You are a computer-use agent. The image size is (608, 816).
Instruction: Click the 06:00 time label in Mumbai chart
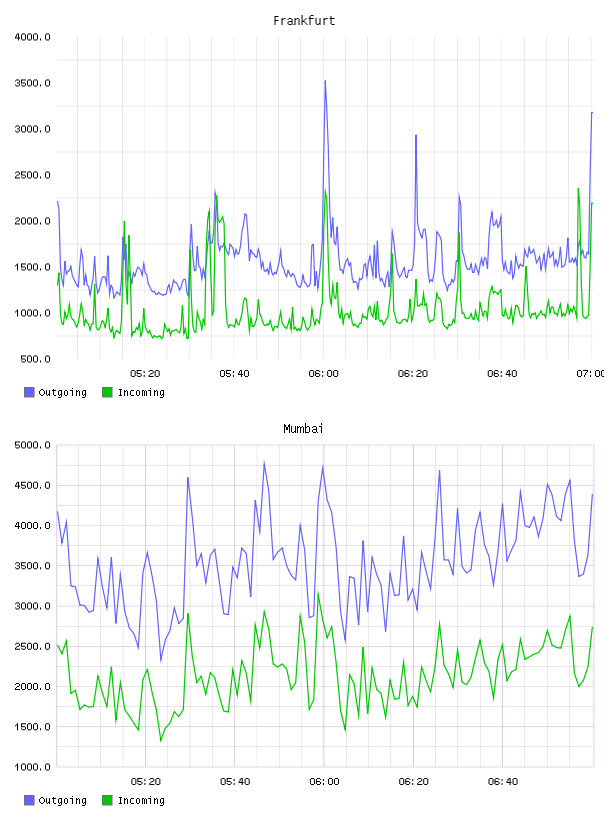coord(324,782)
